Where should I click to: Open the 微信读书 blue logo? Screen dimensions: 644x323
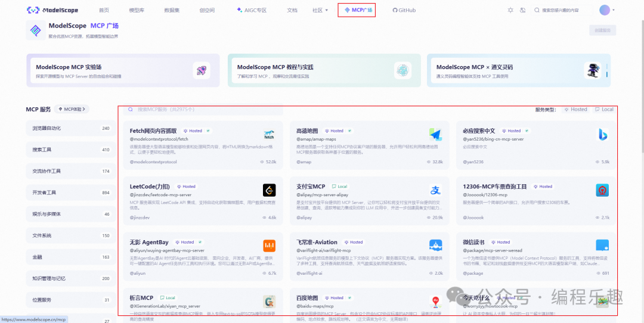(602, 246)
